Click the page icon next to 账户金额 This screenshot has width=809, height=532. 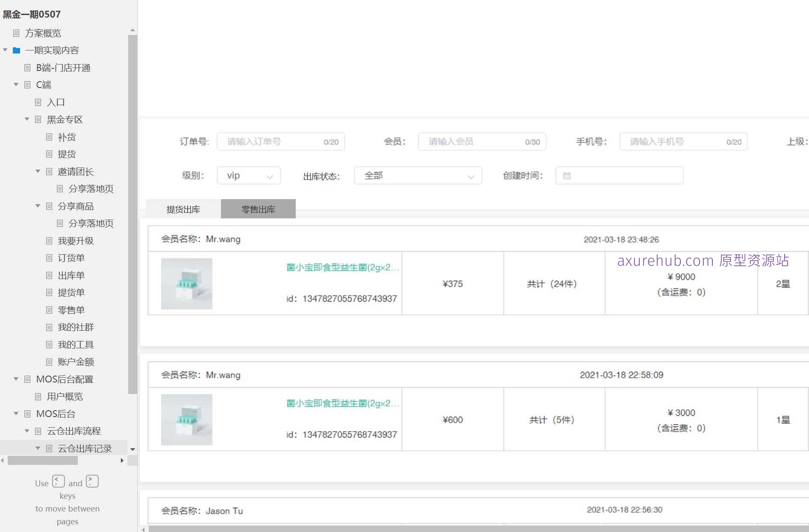[49, 362]
